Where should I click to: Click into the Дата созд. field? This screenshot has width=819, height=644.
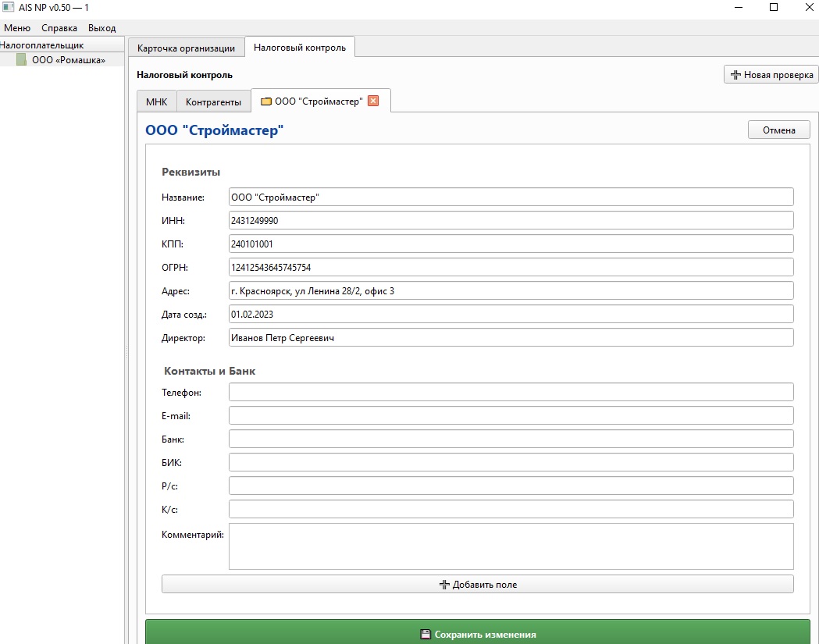coord(511,314)
